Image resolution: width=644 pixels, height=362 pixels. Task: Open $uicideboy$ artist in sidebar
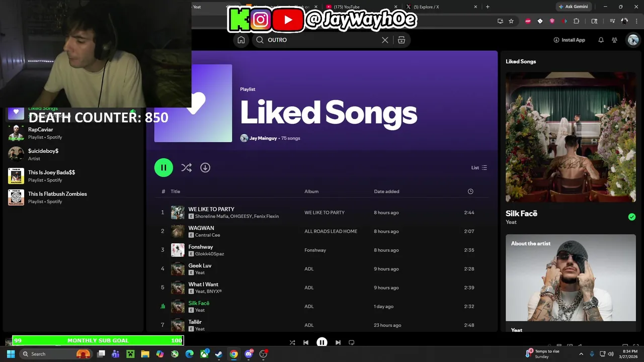click(x=73, y=154)
